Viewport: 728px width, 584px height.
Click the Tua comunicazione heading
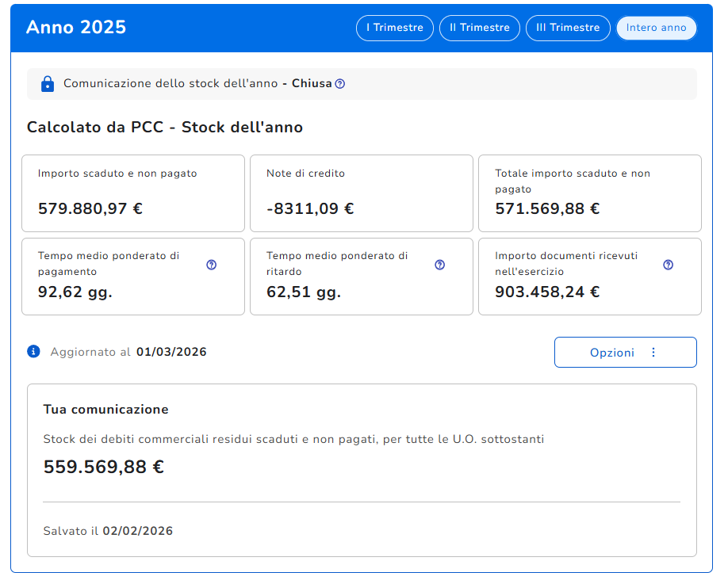point(105,409)
